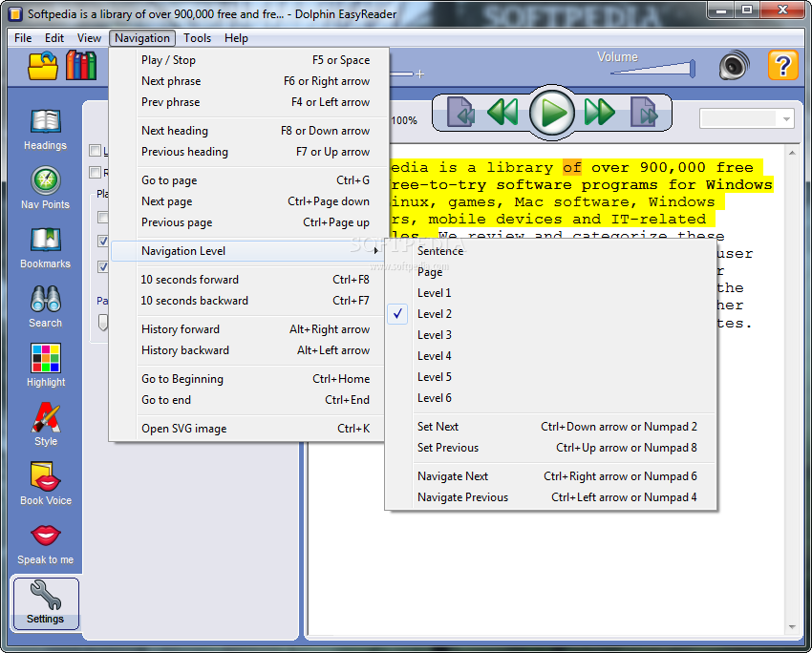Viewport: 812px width, 653px height.
Task: Expand the Navigation Level submenu
Action: (248, 251)
